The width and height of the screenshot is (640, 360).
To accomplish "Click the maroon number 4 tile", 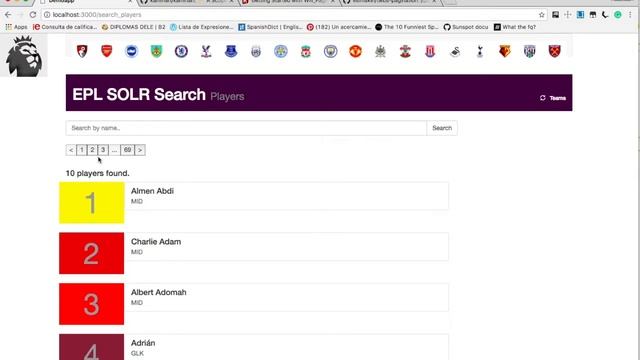I will 91,347.
